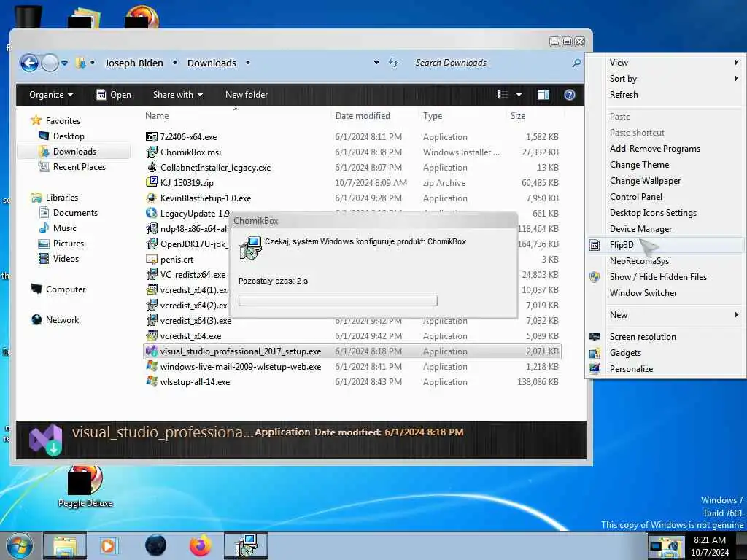This screenshot has width=747, height=560.
Task: Open the Share with dropdown
Action: coord(178,95)
